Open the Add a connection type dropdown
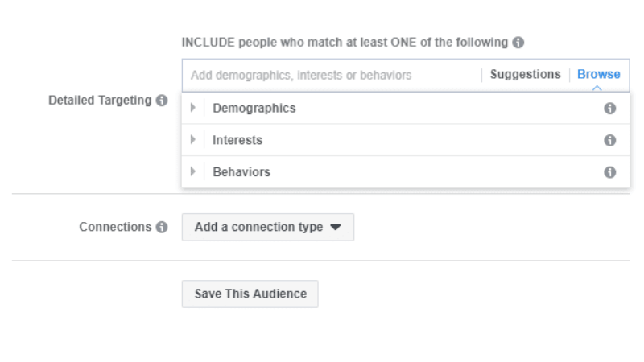 267,228
